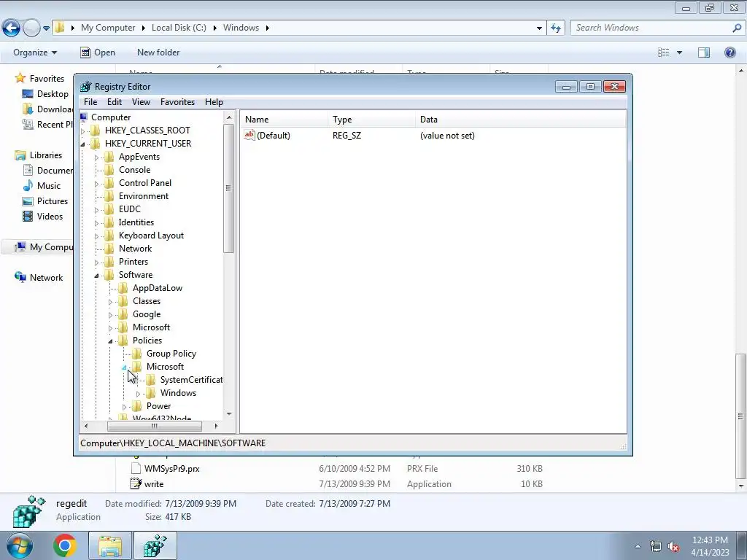Open the Help menu in Registry Editor
This screenshot has height=560, width=747.
pos(214,102)
